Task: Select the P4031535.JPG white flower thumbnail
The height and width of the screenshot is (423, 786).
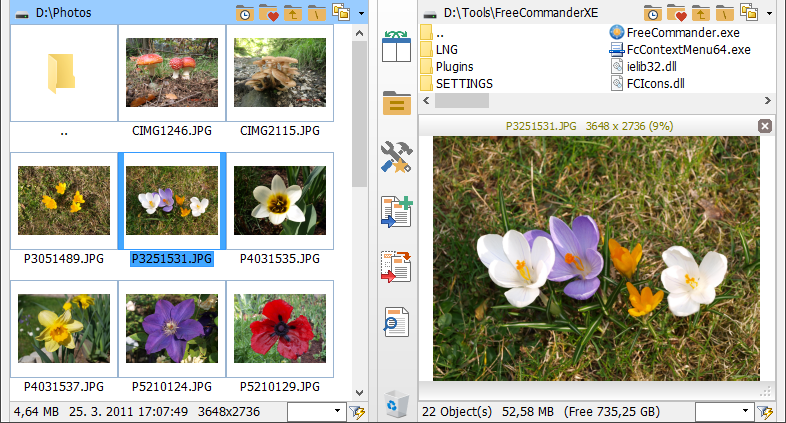Action: click(280, 200)
